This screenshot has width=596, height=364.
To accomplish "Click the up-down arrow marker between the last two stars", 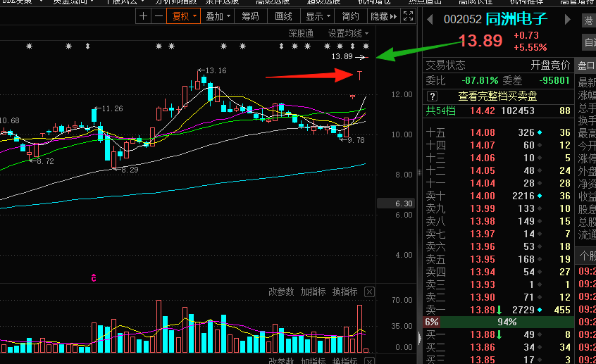I will 353,46.
